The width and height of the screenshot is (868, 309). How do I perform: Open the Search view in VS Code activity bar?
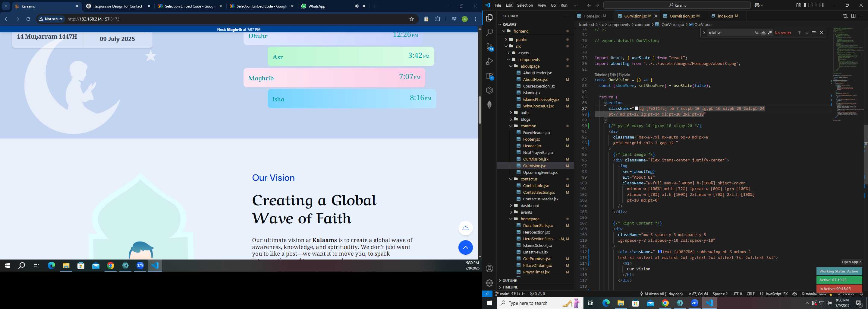tap(489, 32)
